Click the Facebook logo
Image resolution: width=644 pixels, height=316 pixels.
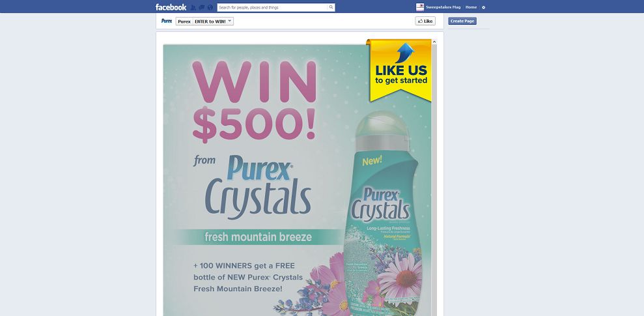171,7
